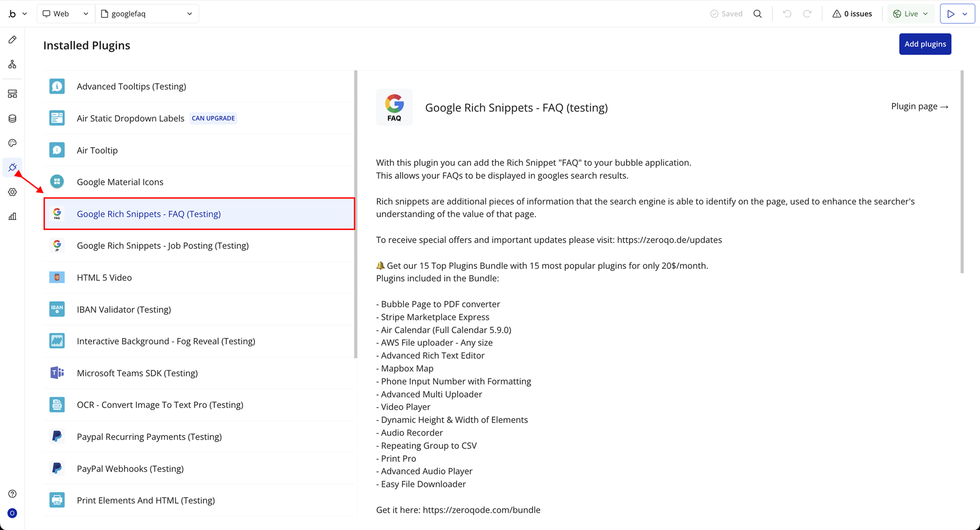Open the Data tab database icon

(12, 119)
